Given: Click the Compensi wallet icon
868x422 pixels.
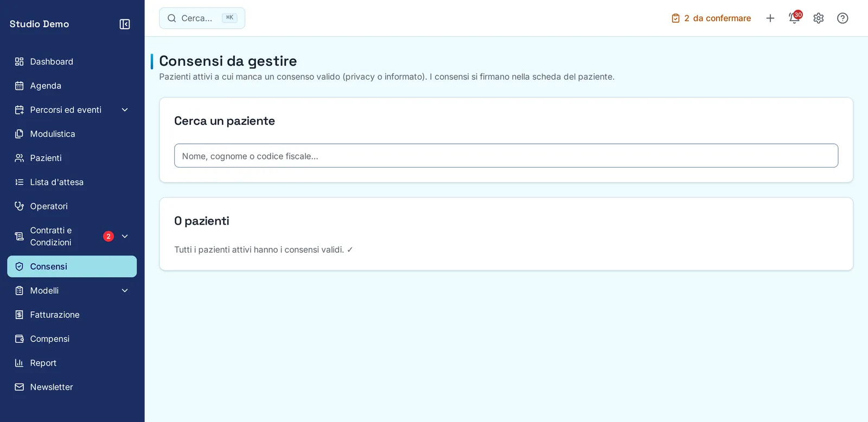Looking at the screenshot, I should coord(20,339).
